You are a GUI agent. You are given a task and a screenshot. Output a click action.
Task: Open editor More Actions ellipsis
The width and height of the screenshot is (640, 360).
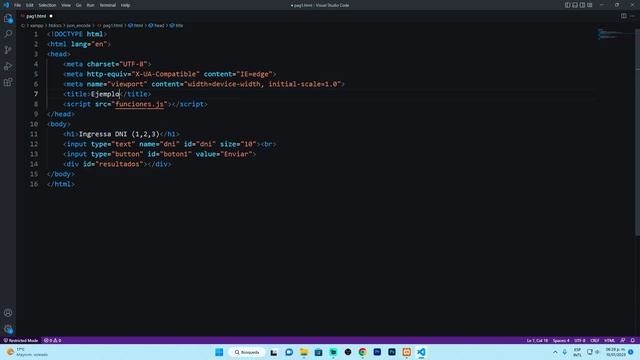click(x=633, y=16)
